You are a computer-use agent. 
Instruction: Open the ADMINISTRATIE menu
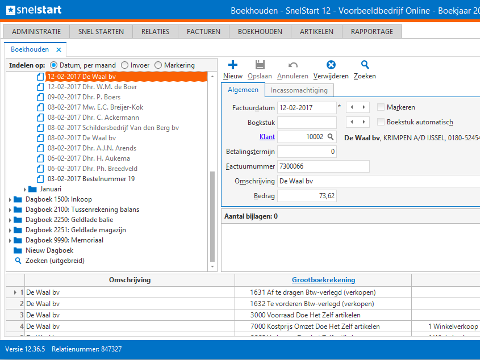tap(36, 32)
